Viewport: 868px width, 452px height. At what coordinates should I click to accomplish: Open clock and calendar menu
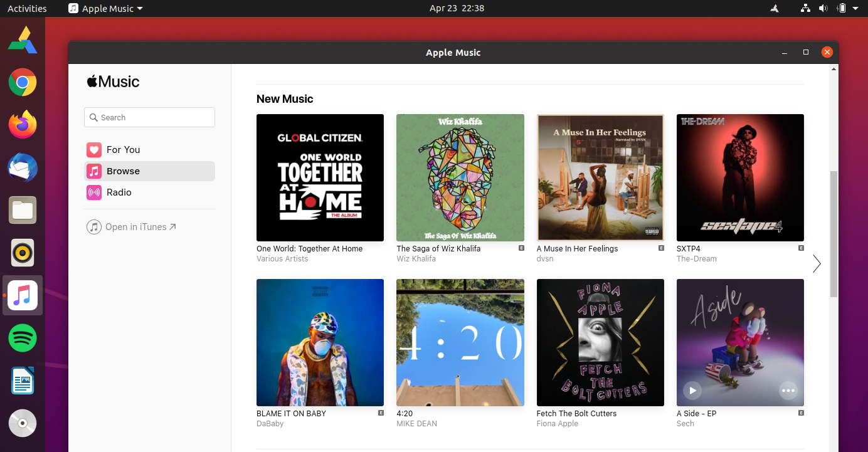click(x=457, y=8)
